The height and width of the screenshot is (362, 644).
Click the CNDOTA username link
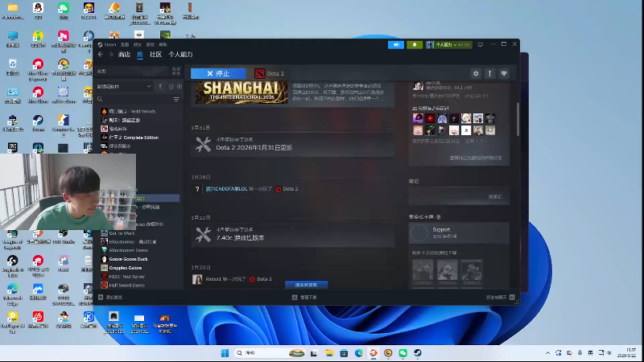pos(226,189)
